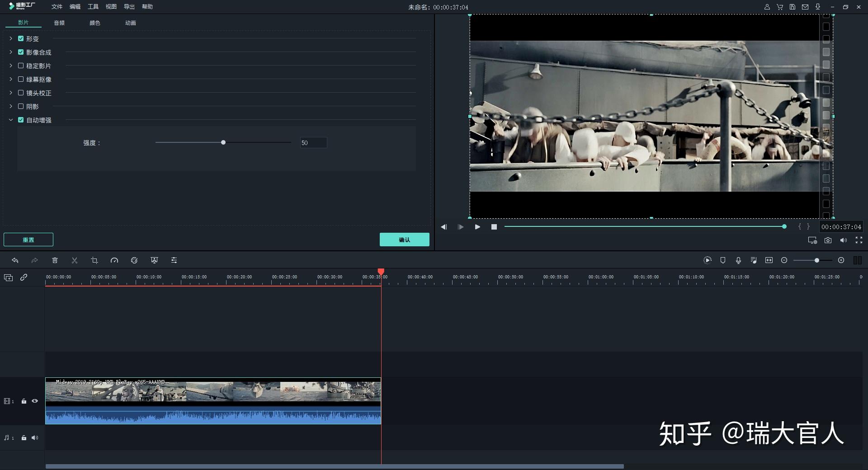868x470 pixels.
Task: Disable the 自动增强 checkbox
Action: [21, 120]
